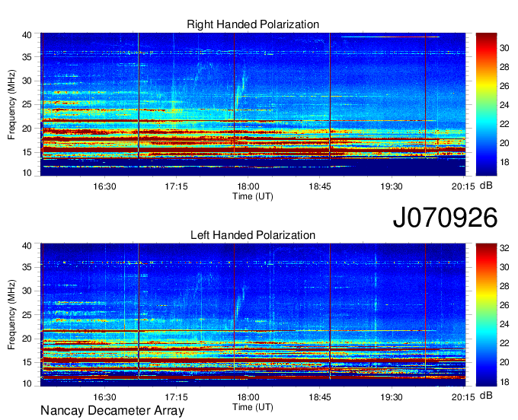
Task: Click the Right Handed Polarization title
Action: [253, 24]
